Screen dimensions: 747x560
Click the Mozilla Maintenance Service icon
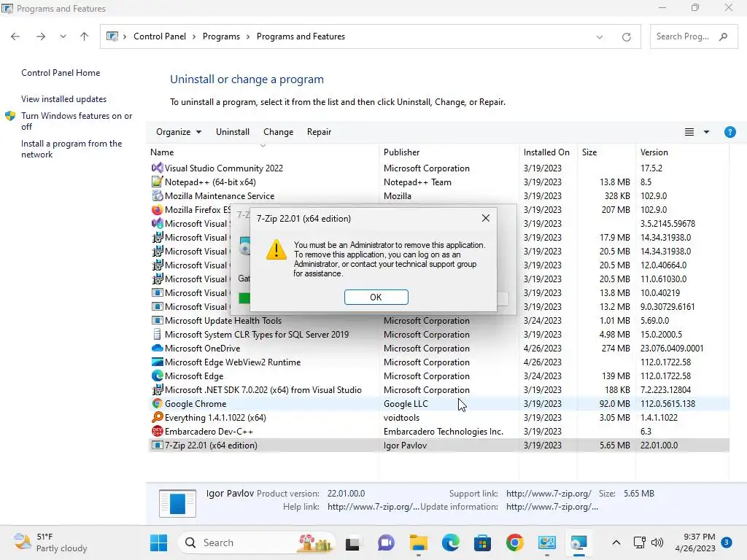point(157,195)
